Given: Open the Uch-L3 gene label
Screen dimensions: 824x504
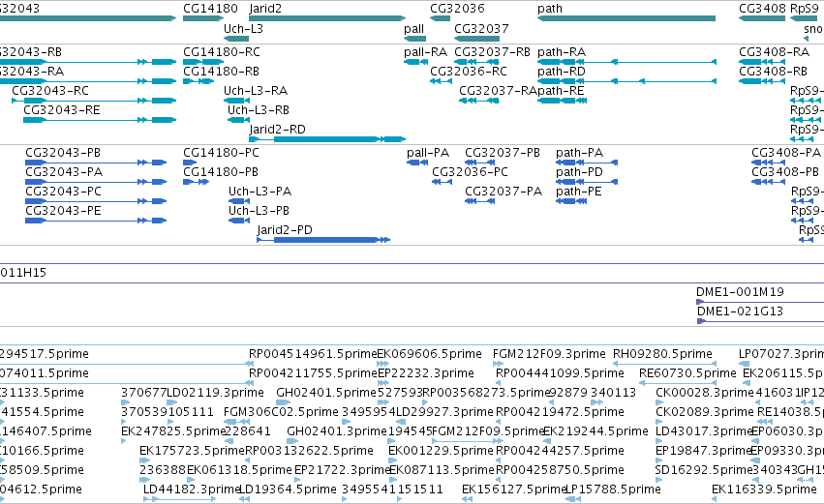Looking at the screenshot, I should 243,29.
